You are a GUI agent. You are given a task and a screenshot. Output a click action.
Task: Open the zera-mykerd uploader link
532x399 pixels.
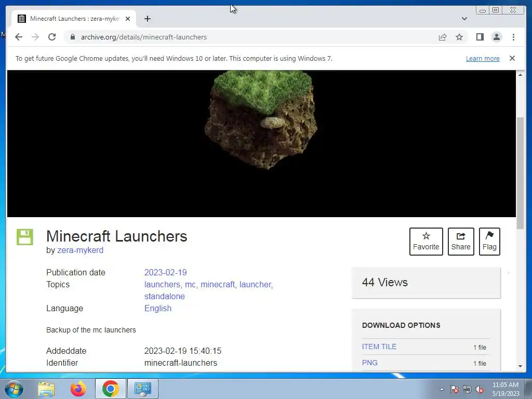click(x=80, y=250)
